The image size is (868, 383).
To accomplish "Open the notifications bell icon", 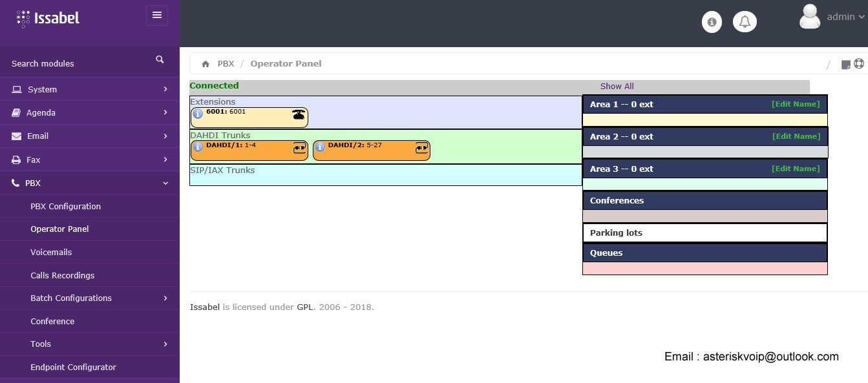I will point(745,22).
